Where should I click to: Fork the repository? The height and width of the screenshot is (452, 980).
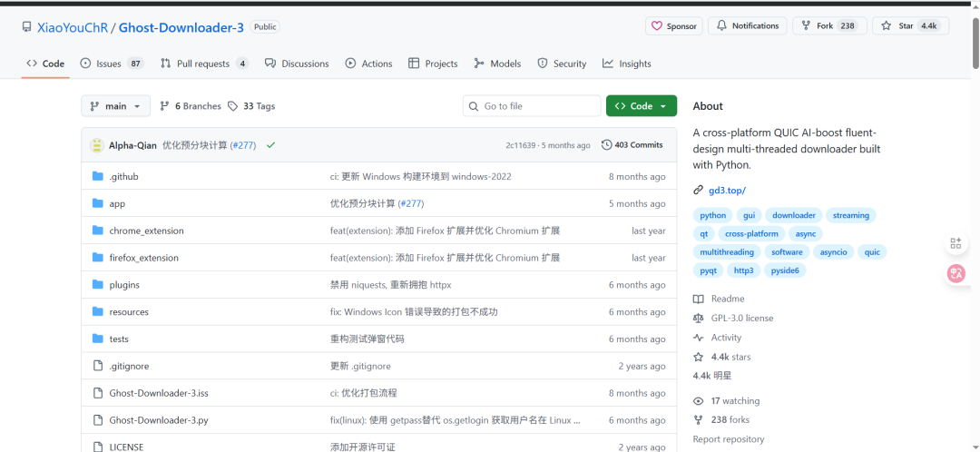829,25
